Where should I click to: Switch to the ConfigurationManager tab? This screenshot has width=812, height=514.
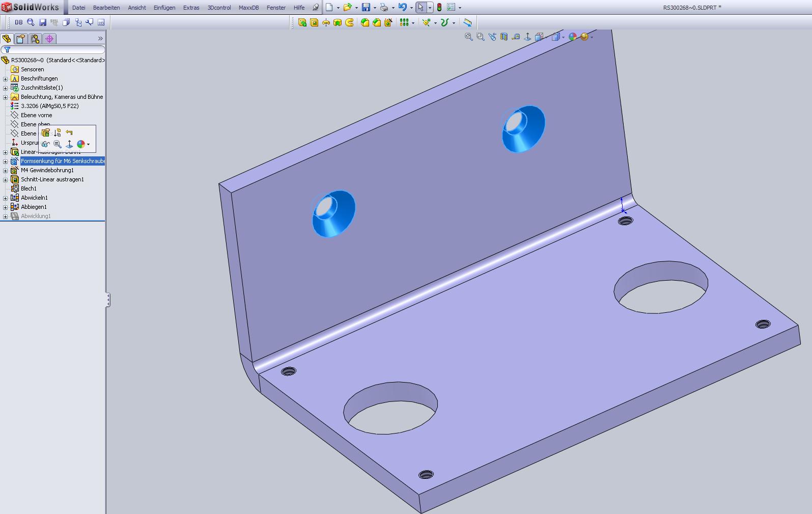click(35, 39)
